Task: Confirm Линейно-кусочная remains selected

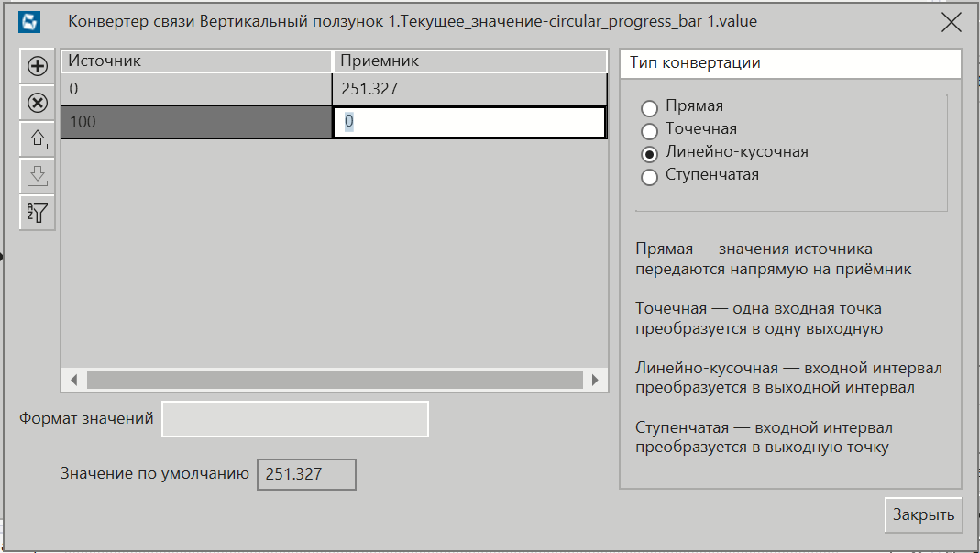Action: point(650,153)
